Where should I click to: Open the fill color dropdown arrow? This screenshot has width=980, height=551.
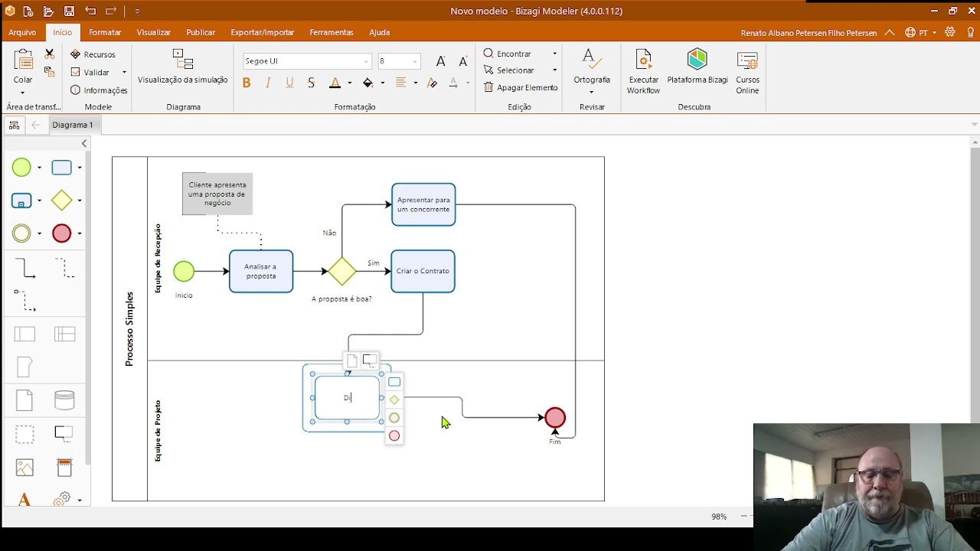point(382,83)
